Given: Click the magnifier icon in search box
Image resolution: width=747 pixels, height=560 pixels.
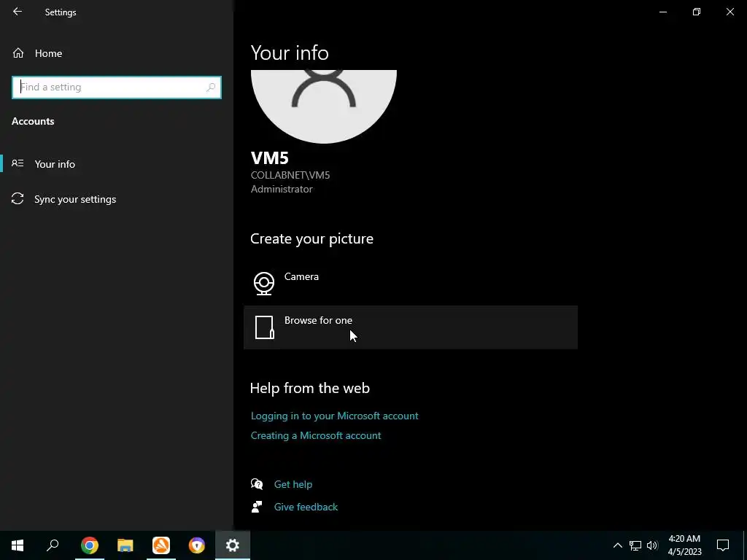Looking at the screenshot, I should 211,87.
